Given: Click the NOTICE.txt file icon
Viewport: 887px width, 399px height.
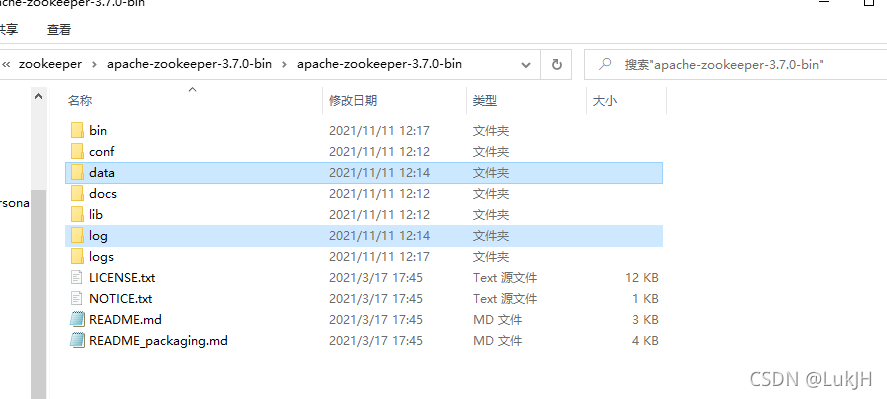Looking at the screenshot, I should click(x=77, y=298).
